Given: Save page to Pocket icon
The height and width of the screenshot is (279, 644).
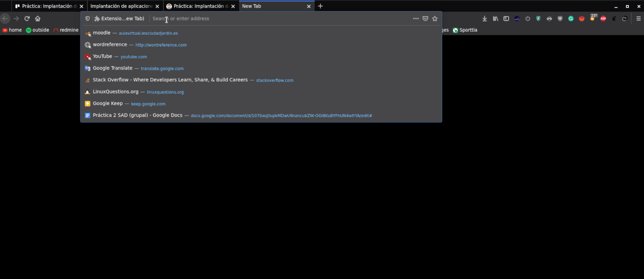Looking at the screenshot, I should click(x=425, y=19).
